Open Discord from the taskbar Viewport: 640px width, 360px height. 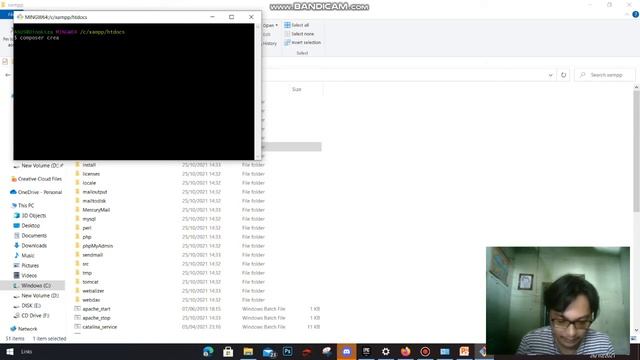pyautogui.click(x=347, y=351)
